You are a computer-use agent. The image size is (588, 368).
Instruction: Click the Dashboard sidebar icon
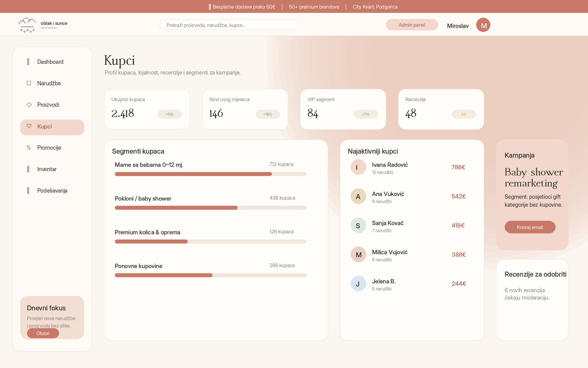(x=28, y=62)
